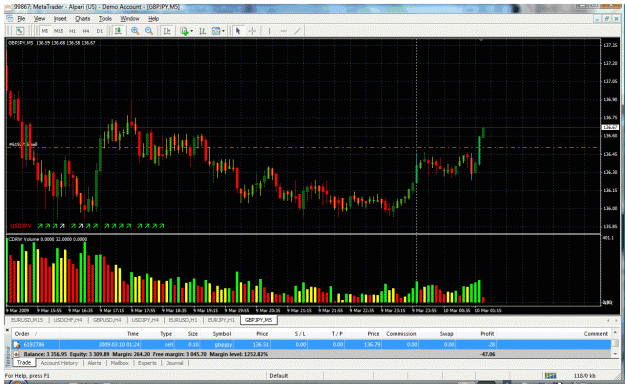625x384 pixels.
Task: Open the Journal tab
Action: point(175,363)
